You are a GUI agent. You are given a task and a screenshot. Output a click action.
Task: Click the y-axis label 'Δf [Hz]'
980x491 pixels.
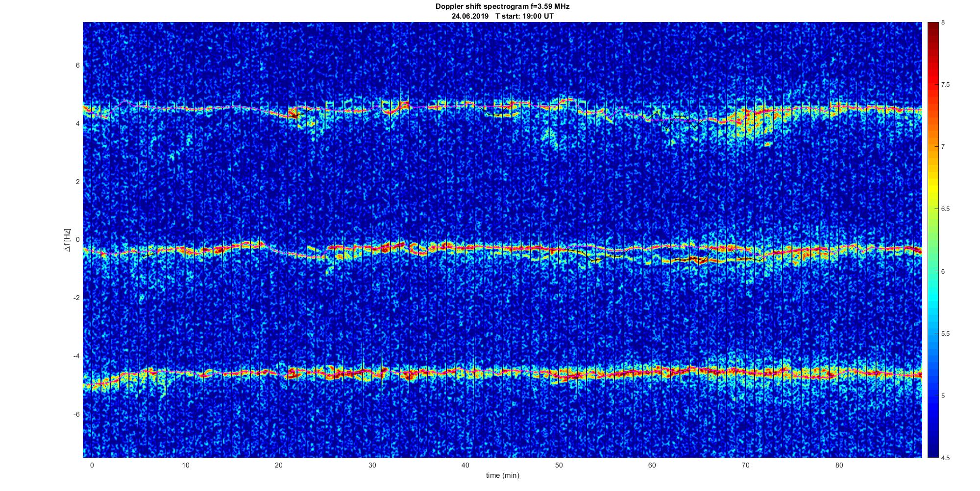pos(68,240)
